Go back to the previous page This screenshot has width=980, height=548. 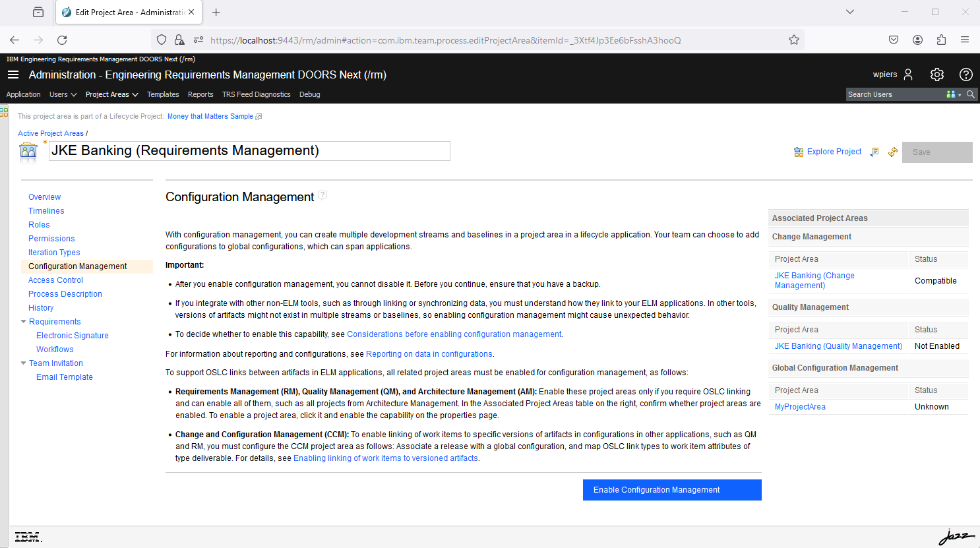coord(15,40)
